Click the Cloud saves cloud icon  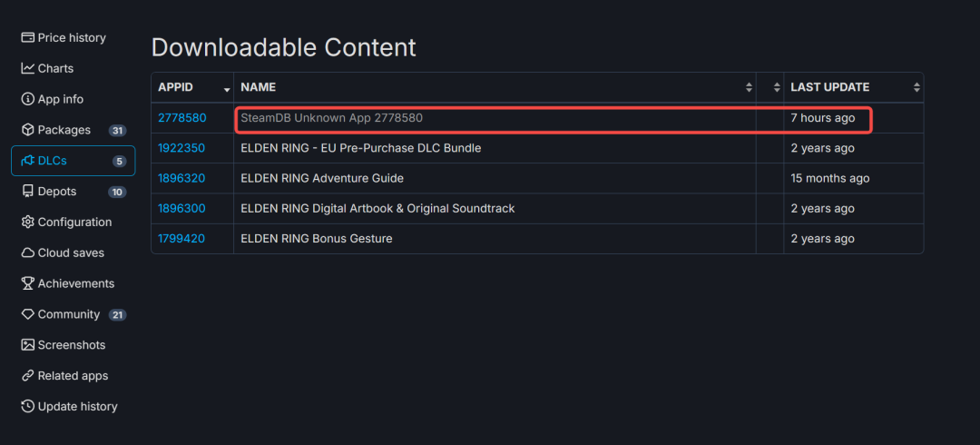(27, 252)
